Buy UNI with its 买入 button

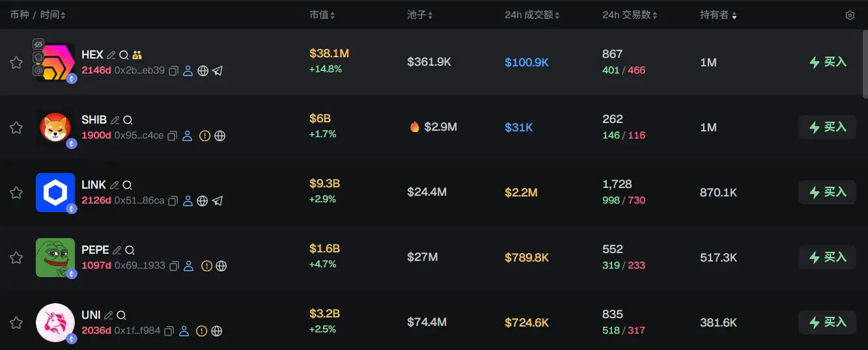[x=827, y=322]
